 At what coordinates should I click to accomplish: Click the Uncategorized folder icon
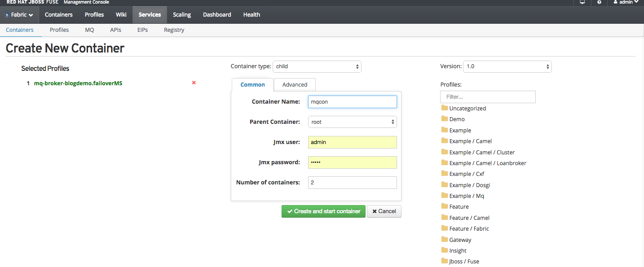(x=445, y=108)
